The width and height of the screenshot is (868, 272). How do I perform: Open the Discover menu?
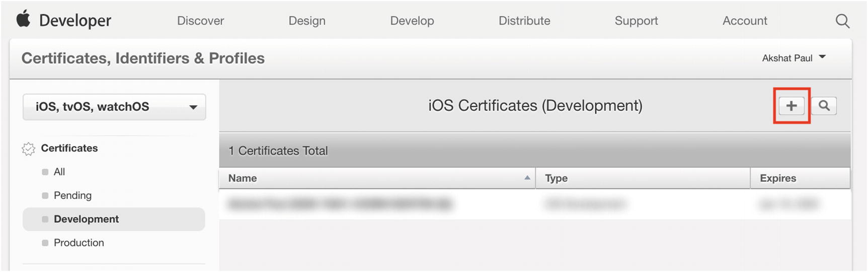tap(200, 21)
